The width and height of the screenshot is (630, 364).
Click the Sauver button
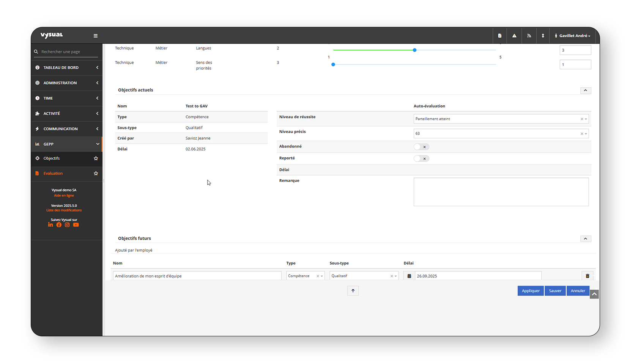[555, 291]
